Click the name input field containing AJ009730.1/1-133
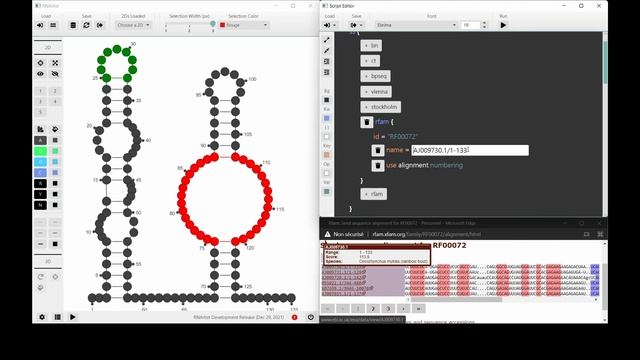Screen dimensions: 640x360 [x=470, y=150]
